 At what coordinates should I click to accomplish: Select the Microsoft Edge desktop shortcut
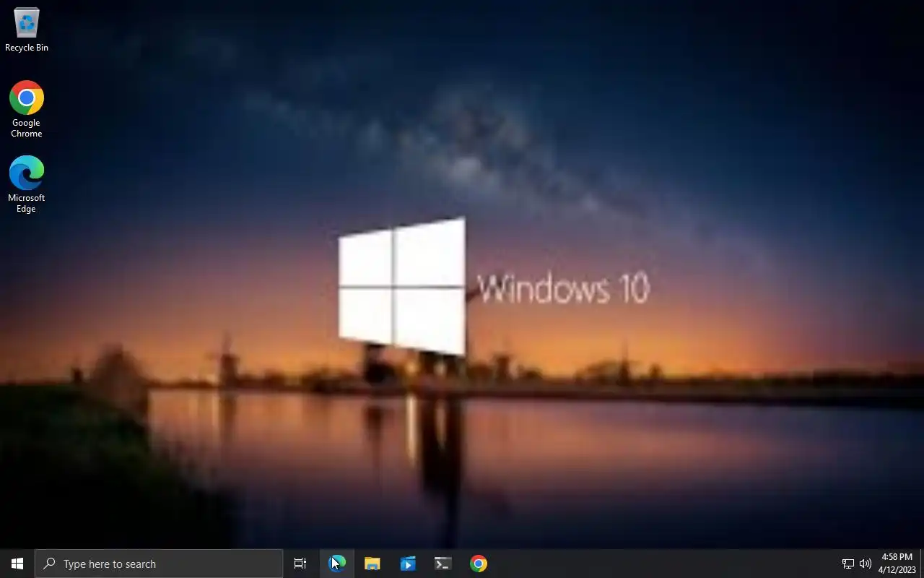(x=27, y=184)
